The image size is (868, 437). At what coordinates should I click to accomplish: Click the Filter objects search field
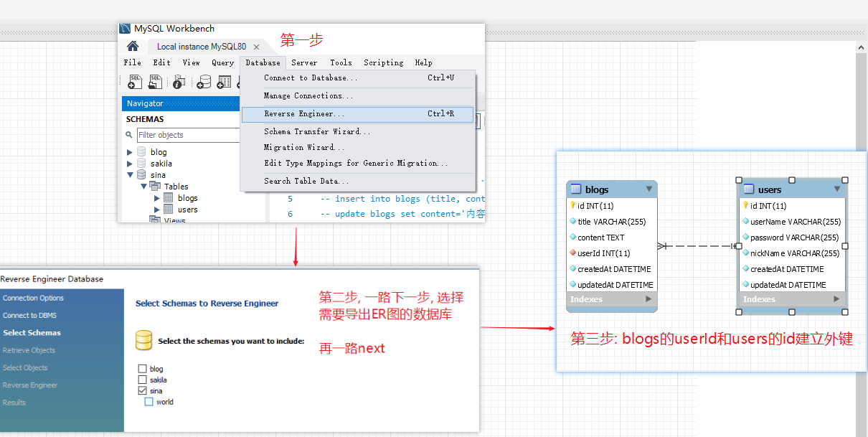188,135
